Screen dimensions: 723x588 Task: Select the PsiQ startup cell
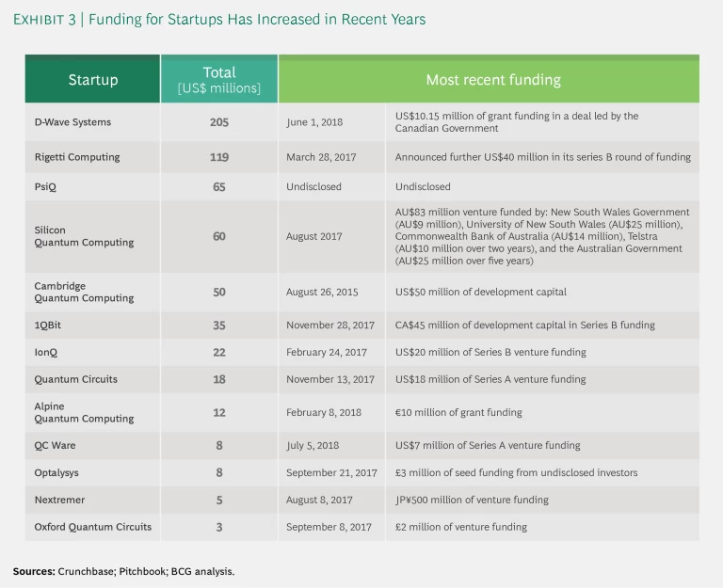[x=47, y=186]
